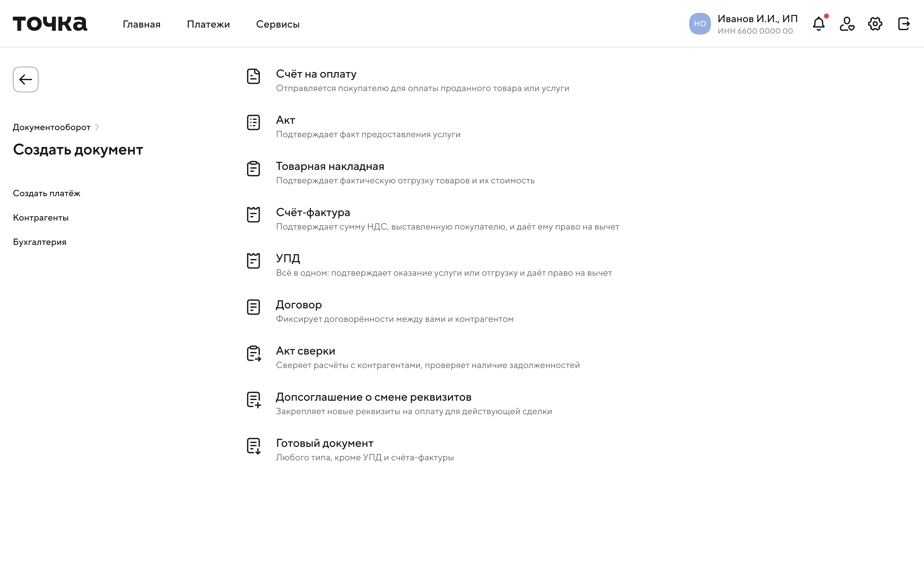Select Счёт-фактура document type
Image resolution: width=924 pixels, height=577 pixels.
313,213
